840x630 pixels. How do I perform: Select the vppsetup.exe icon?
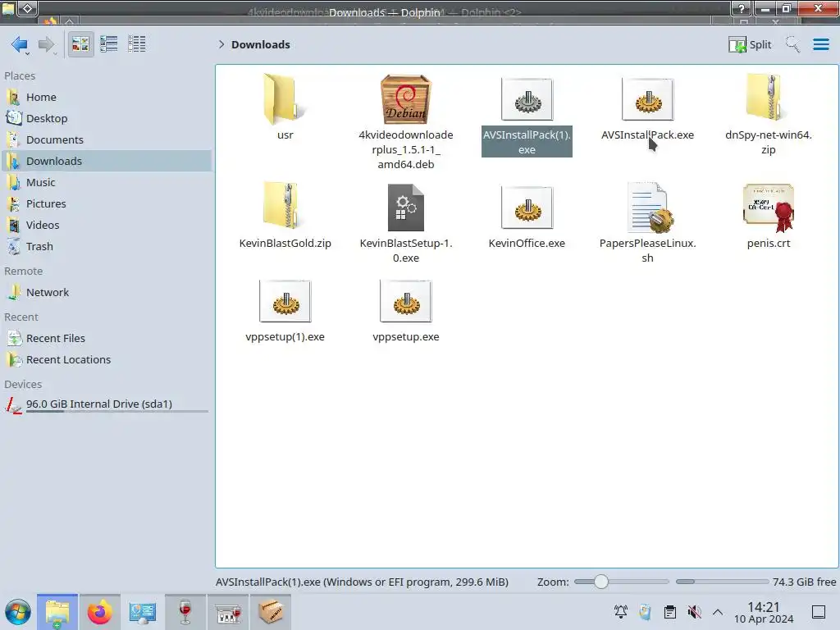[406, 301]
